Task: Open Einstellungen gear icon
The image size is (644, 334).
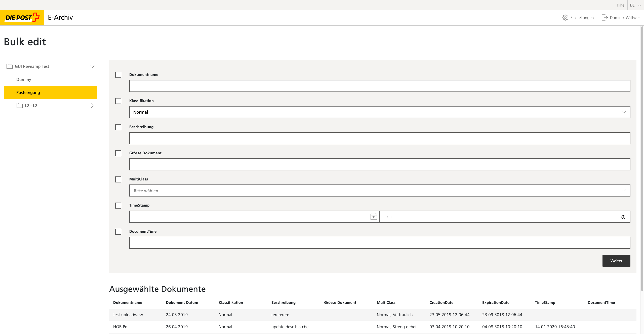Action: pyautogui.click(x=565, y=18)
